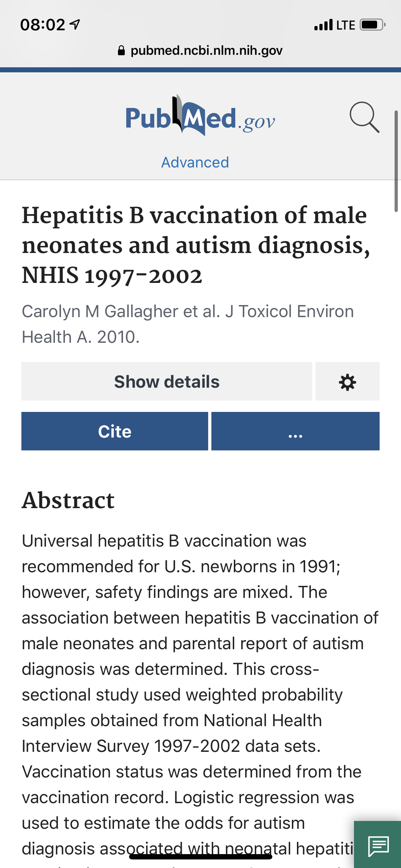Image resolution: width=401 pixels, height=868 pixels.
Task: Tap the home indicator bar at bottom
Action: [200, 857]
